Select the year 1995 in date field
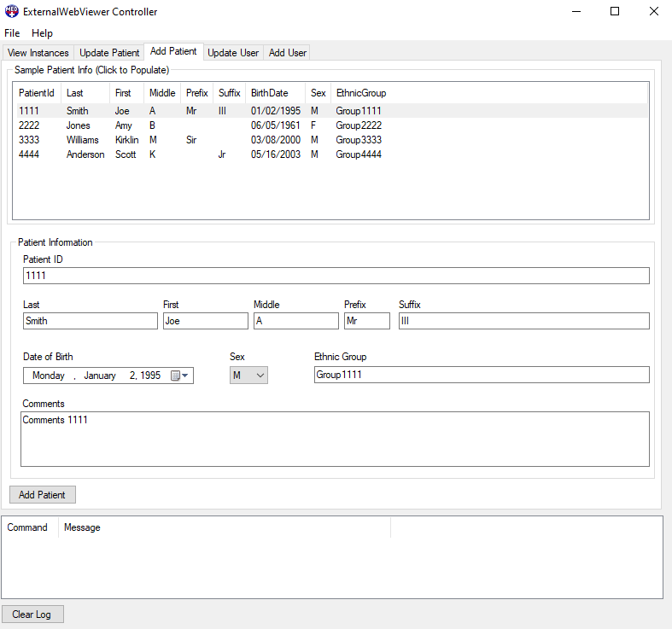 pyautogui.click(x=150, y=376)
